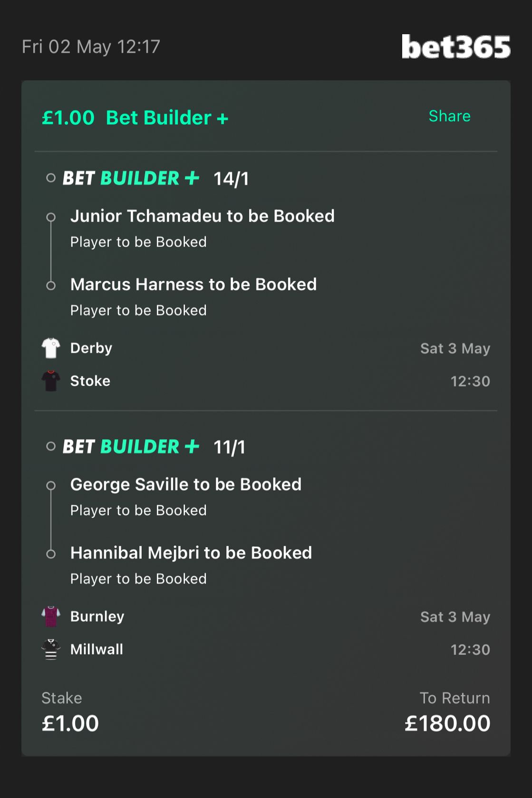The width and height of the screenshot is (532, 798).
Task: Click the Fri 02 May 12:17 timestamp
Action: click(91, 47)
